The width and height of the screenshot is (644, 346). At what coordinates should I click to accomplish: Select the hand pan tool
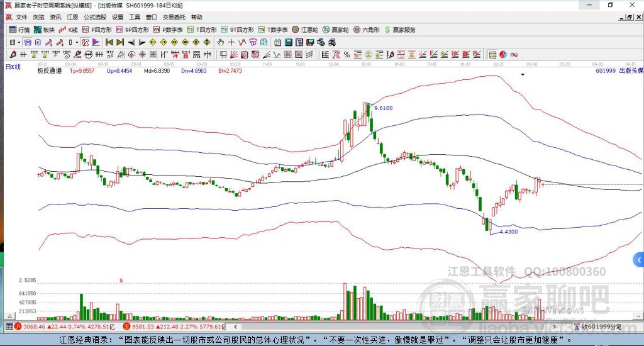pos(221,42)
